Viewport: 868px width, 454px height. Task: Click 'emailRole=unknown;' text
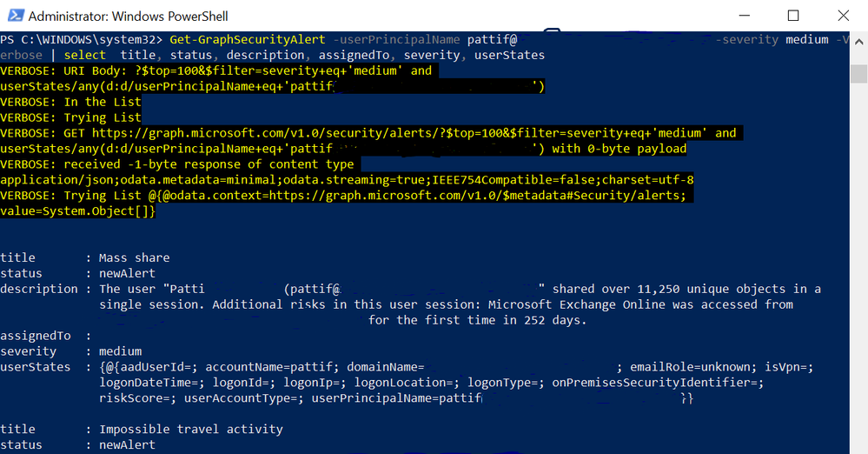point(693,367)
